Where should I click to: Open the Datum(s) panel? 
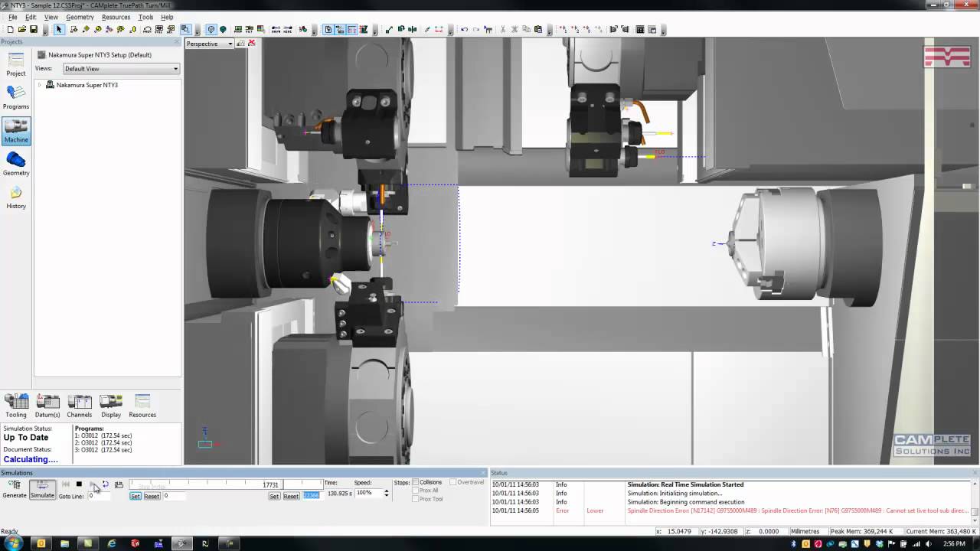47,406
